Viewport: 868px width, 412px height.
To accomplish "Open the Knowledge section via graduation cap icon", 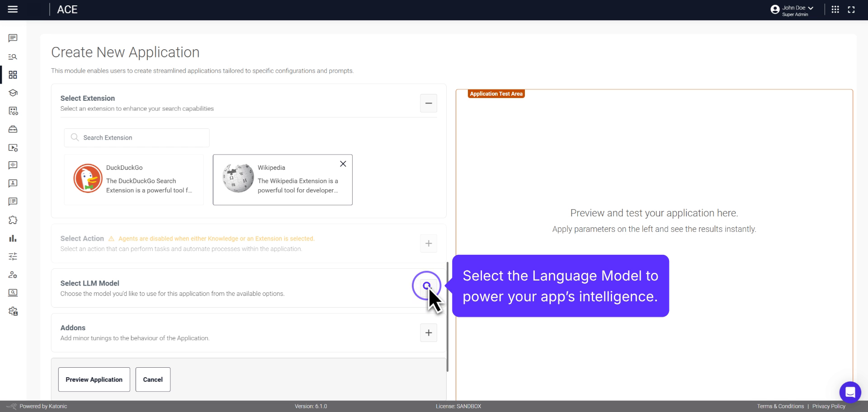I will pos(13,93).
